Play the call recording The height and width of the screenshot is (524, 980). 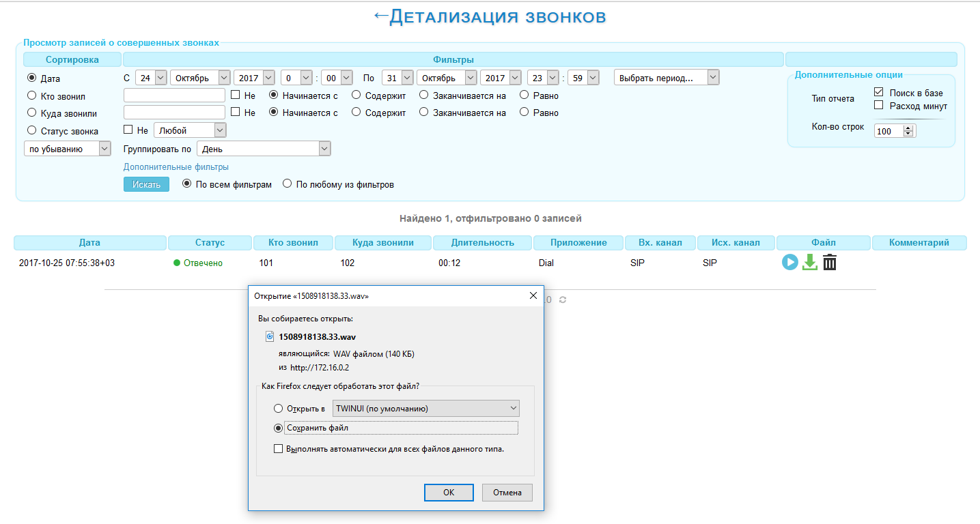789,262
